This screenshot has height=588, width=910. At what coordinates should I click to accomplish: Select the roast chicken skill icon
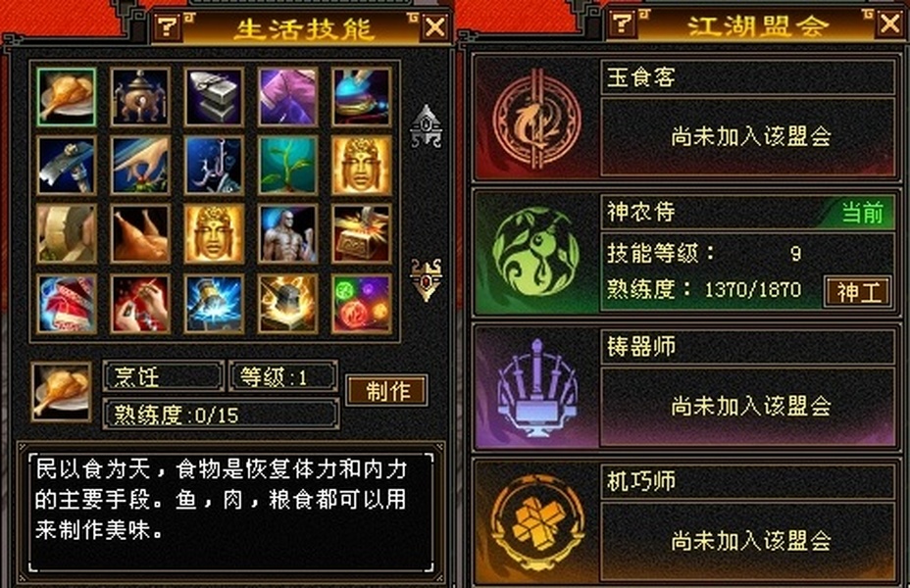tap(140, 234)
